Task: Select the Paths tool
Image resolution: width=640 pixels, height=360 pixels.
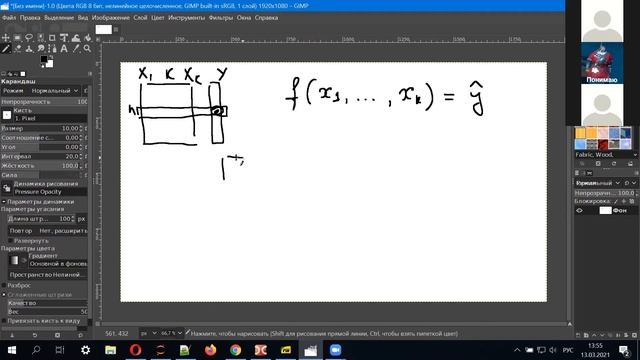Action: click(52, 49)
